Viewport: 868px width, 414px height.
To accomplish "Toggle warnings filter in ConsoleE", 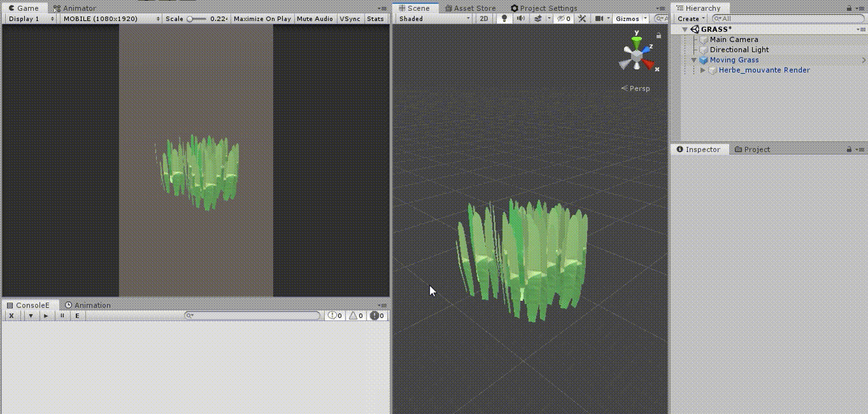I will (356, 315).
